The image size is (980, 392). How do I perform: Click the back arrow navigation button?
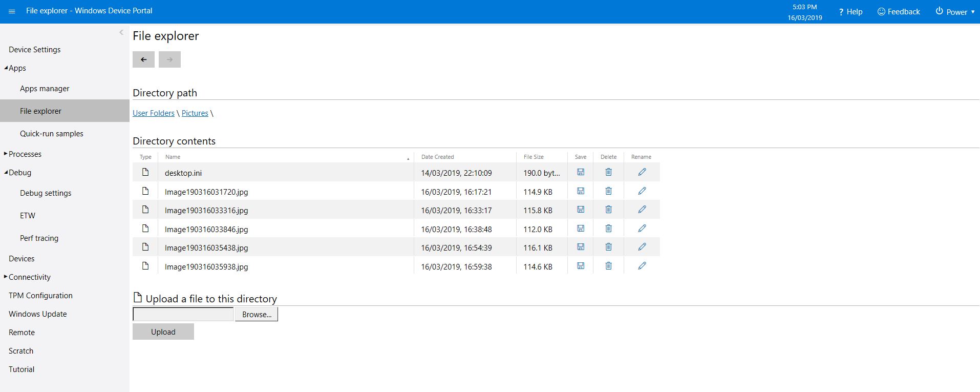click(x=143, y=59)
